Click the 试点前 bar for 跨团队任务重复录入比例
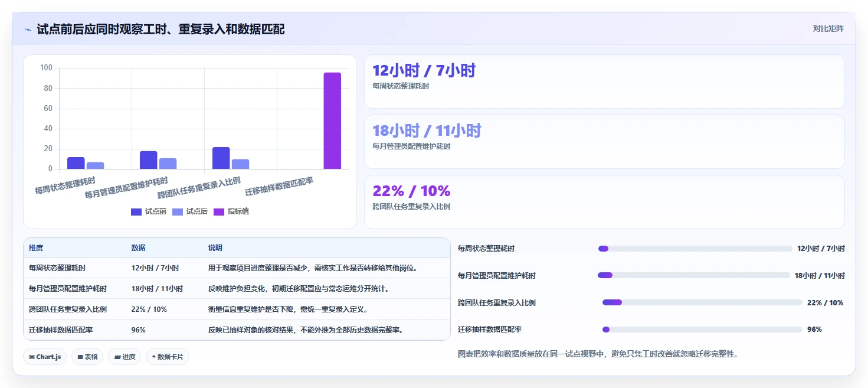 click(221, 158)
